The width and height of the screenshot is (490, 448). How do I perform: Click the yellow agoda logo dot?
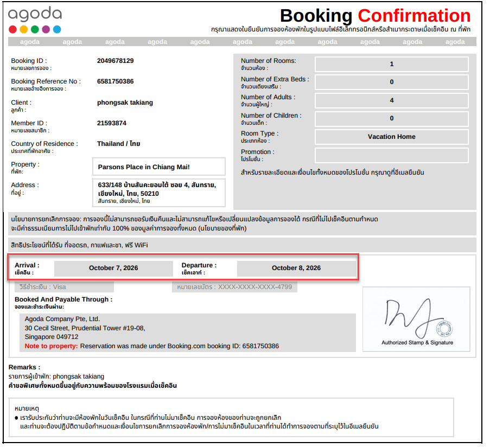pos(24,29)
